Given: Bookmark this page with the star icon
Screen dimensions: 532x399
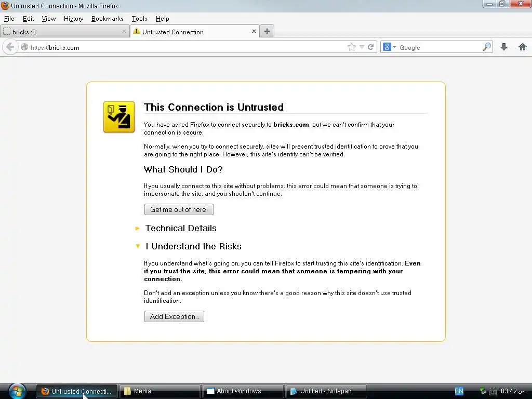Looking at the screenshot, I should 352,47.
